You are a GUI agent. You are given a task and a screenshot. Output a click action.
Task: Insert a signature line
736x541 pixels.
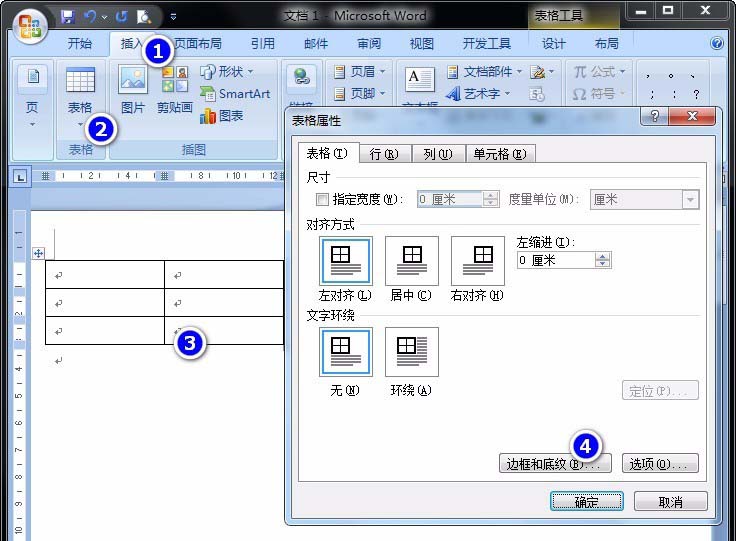pyautogui.click(x=542, y=72)
